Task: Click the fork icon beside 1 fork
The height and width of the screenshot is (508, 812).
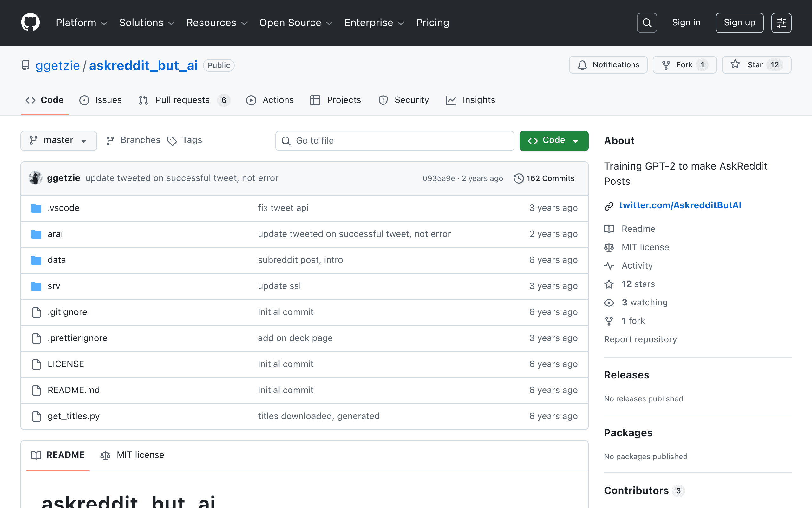Action: click(x=609, y=321)
